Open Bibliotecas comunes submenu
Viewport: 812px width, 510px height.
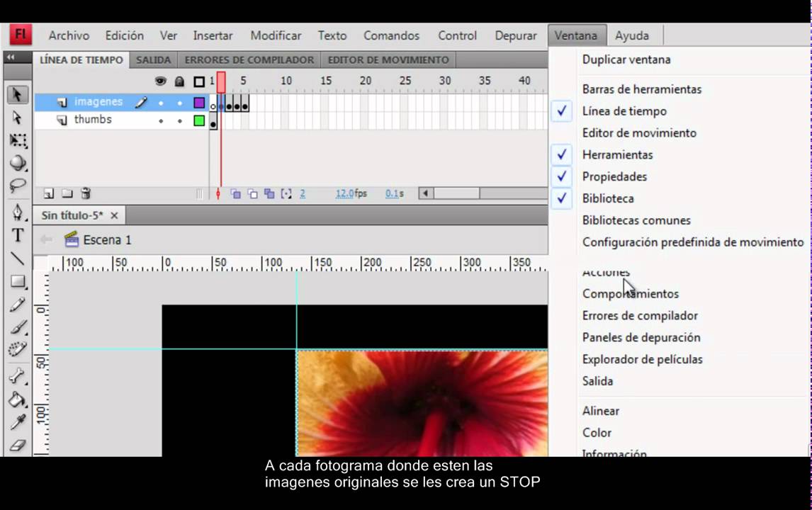coord(636,220)
